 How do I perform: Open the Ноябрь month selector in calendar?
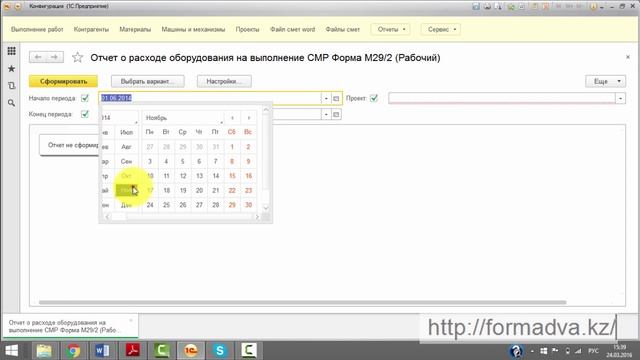click(x=183, y=118)
